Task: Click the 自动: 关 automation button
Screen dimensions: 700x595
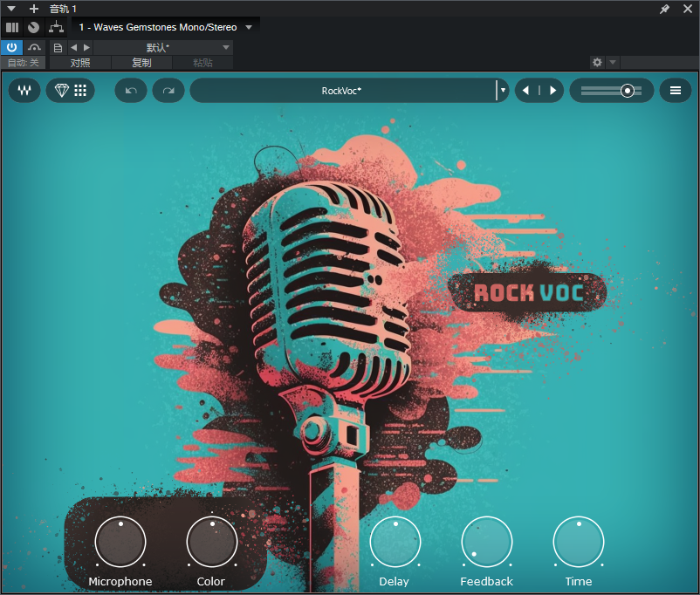Action: [24, 63]
